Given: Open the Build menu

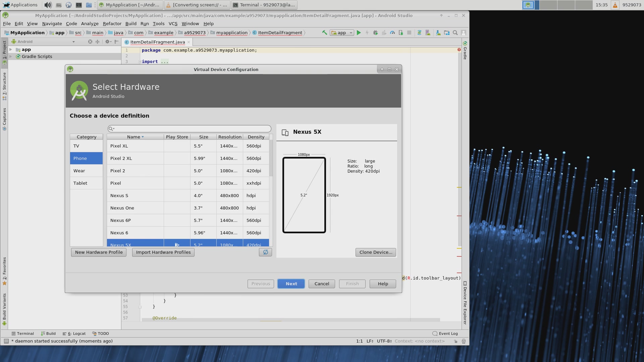Looking at the screenshot, I should click(131, 23).
